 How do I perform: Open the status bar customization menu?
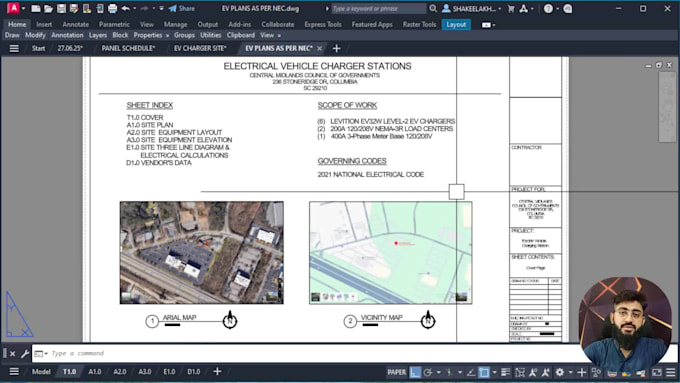tap(670, 372)
